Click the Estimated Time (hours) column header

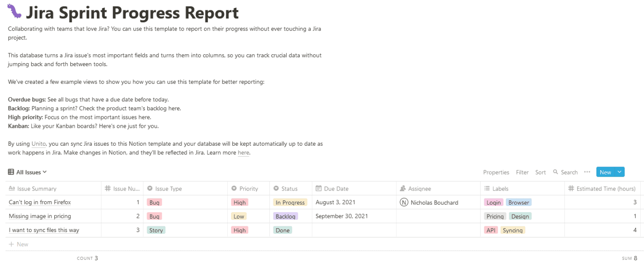click(603, 189)
